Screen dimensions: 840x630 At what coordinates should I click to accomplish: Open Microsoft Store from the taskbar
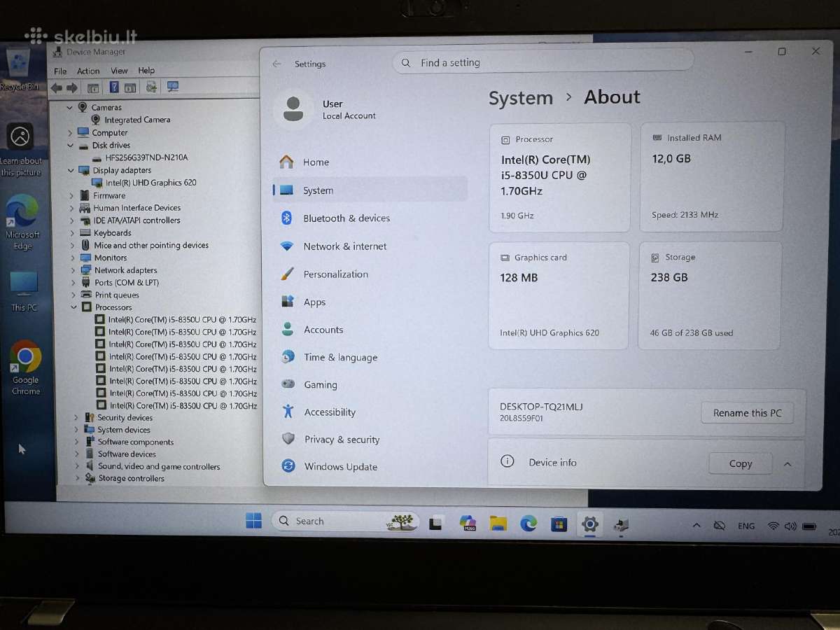click(x=559, y=524)
